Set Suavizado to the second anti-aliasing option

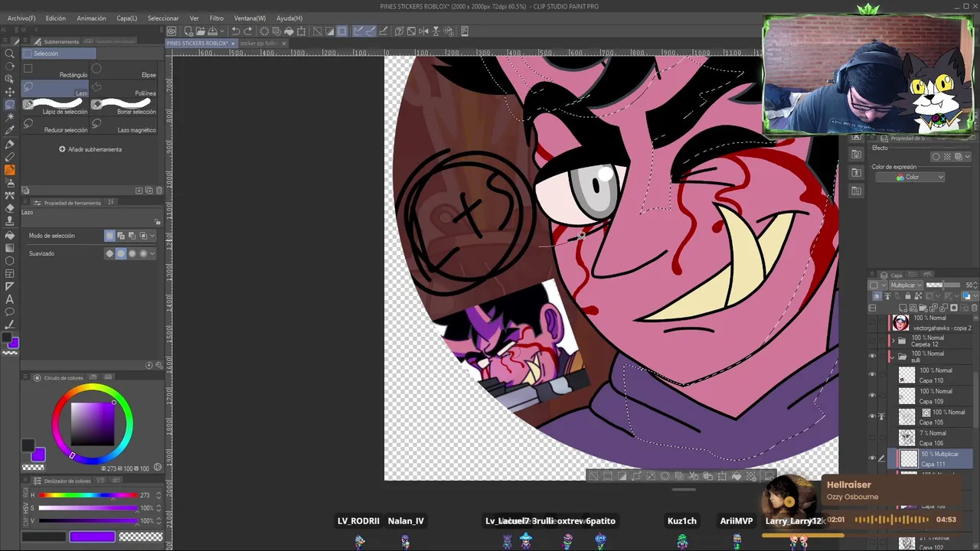click(x=120, y=253)
